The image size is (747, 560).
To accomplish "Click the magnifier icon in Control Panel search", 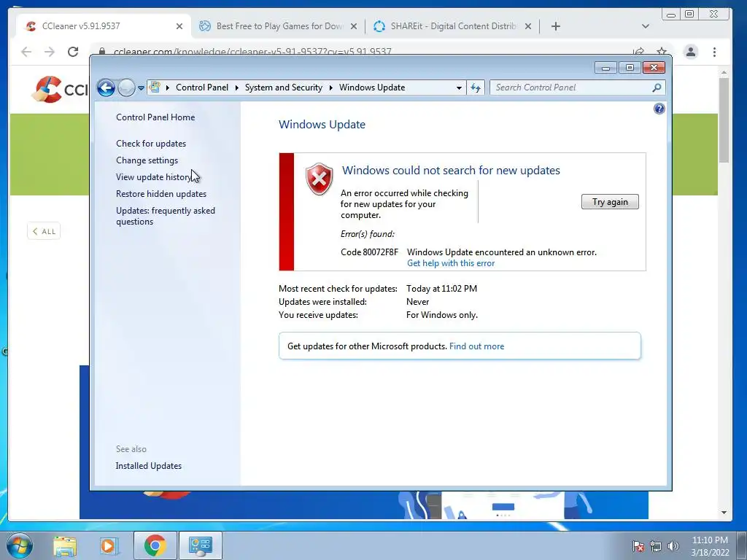I will pyautogui.click(x=657, y=87).
